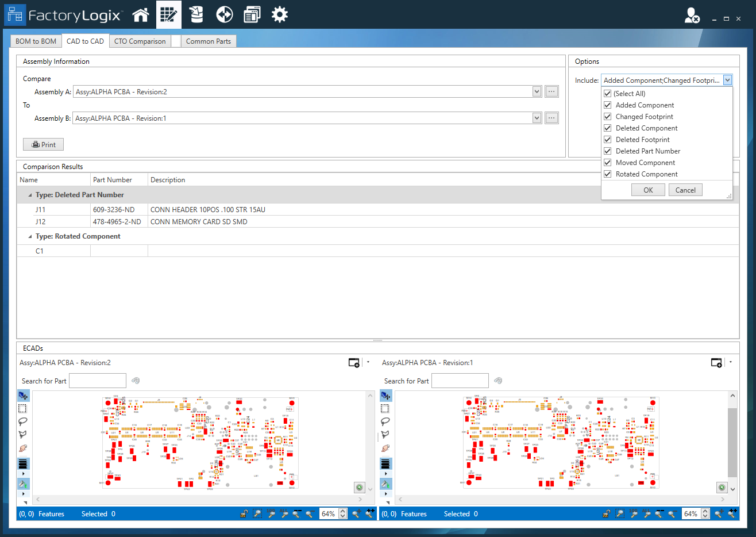Go to the Home screen icon
This screenshot has height=537, width=756.
tap(141, 15)
